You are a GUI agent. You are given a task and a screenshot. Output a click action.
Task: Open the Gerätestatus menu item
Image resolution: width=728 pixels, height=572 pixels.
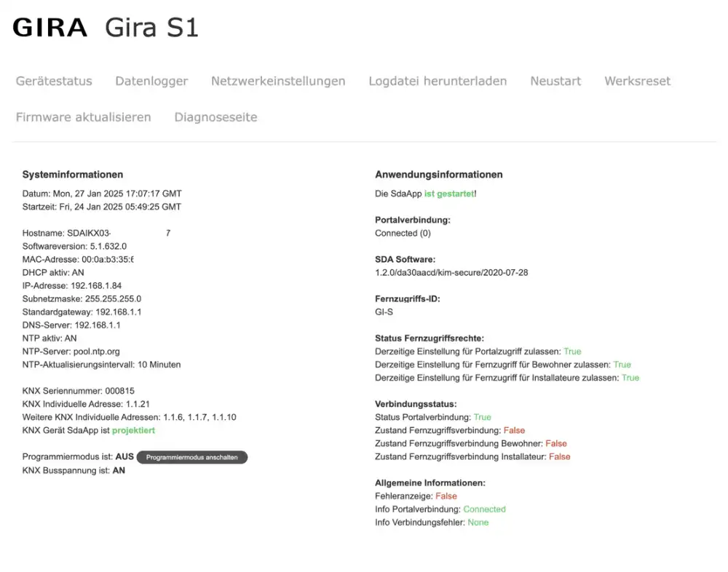click(54, 81)
